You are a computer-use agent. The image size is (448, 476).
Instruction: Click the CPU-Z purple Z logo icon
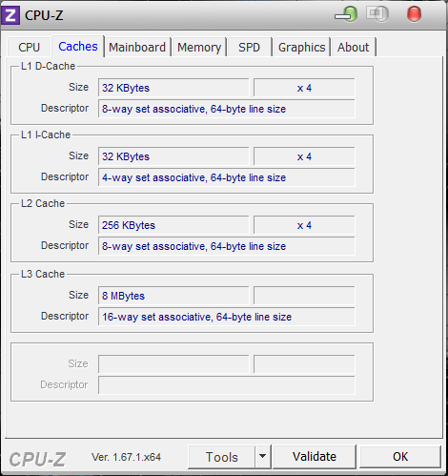tap(10, 15)
